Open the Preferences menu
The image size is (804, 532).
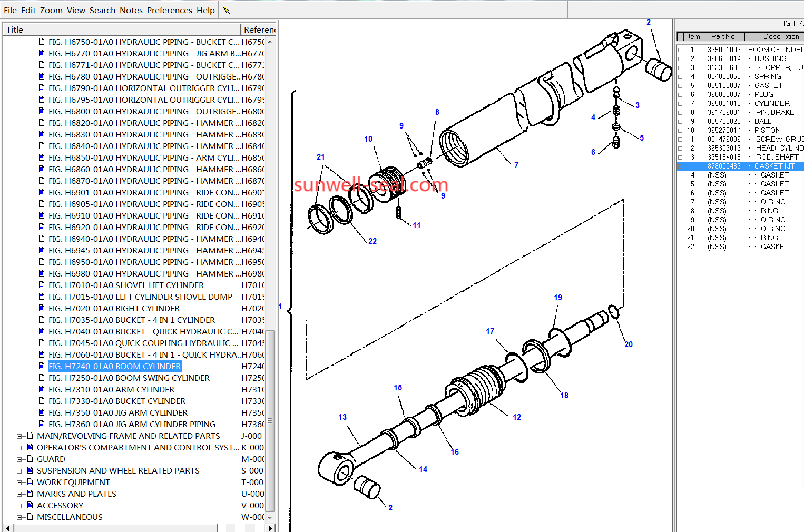pyautogui.click(x=169, y=10)
